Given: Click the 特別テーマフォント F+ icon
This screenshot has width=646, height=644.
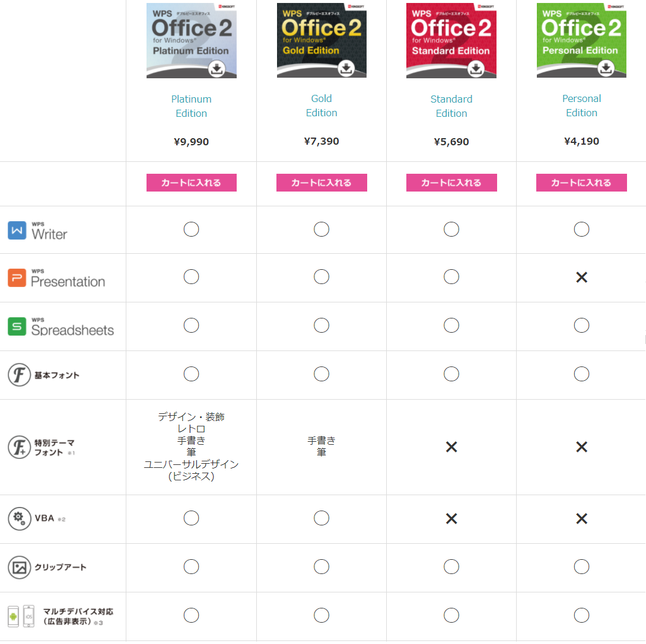Looking at the screenshot, I should pyautogui.click(x=20, y=447).
